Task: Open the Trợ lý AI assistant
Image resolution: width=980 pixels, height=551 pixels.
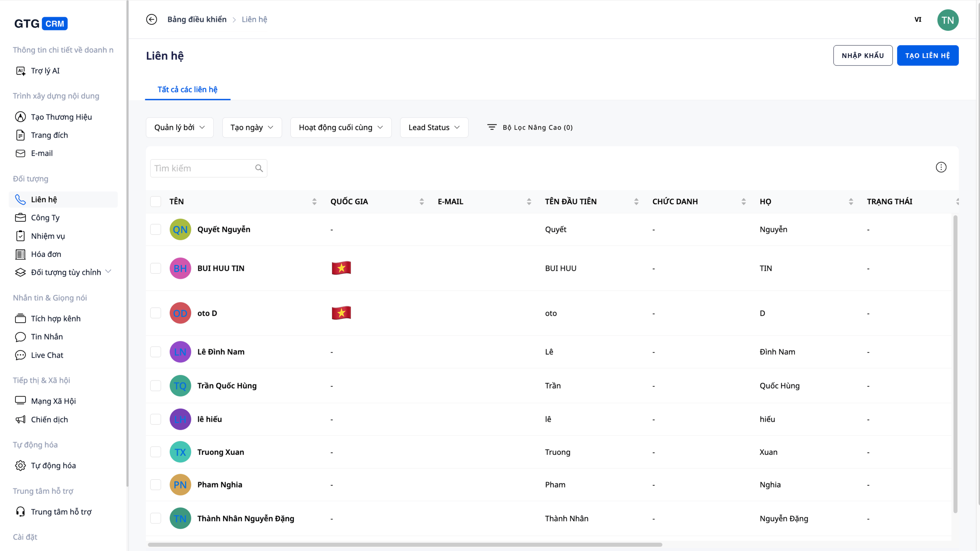Action: [x=45, y=71]
